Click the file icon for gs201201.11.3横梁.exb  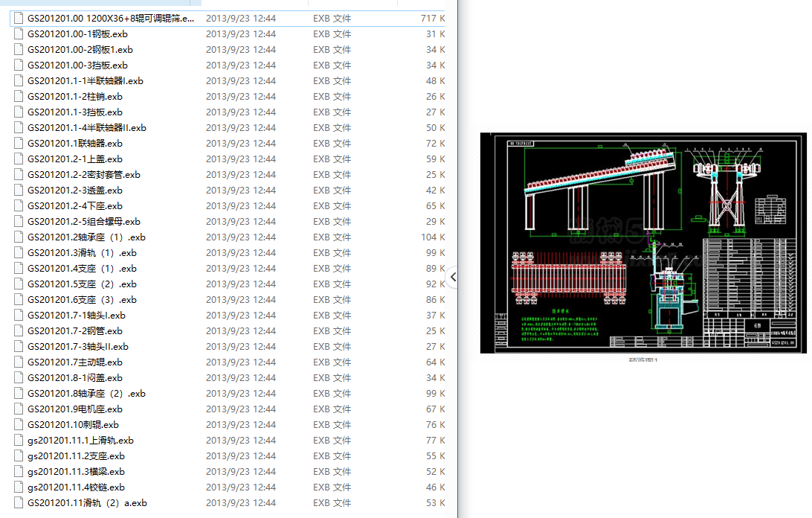19,472
